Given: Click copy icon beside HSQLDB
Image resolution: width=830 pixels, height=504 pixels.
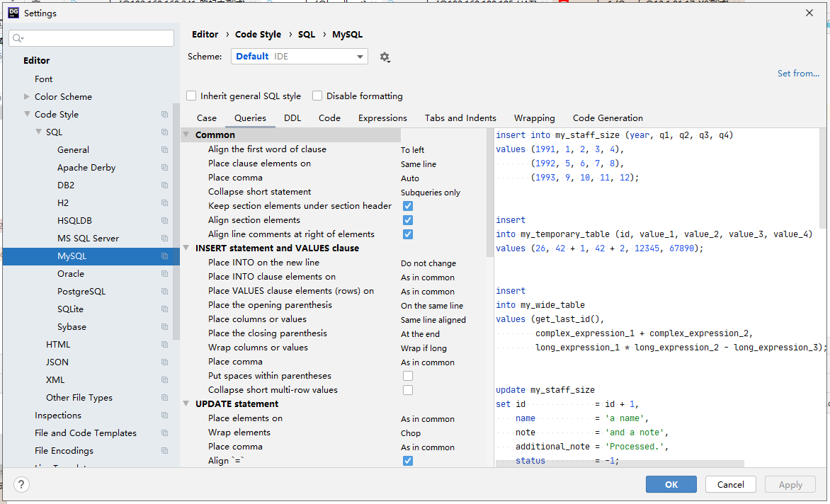Looking at the screenshot, I should click(164, 221).
